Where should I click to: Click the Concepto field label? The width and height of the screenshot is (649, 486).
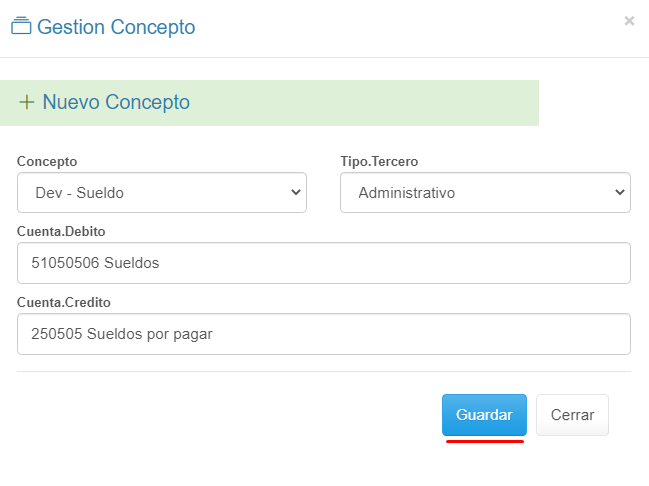pyautogui.click(x=47, y=161)
